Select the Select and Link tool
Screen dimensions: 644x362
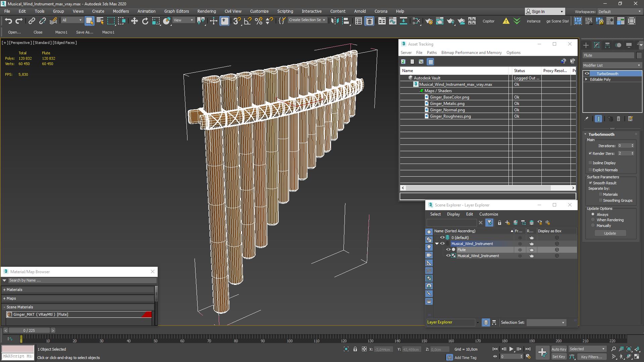point(32,21)
